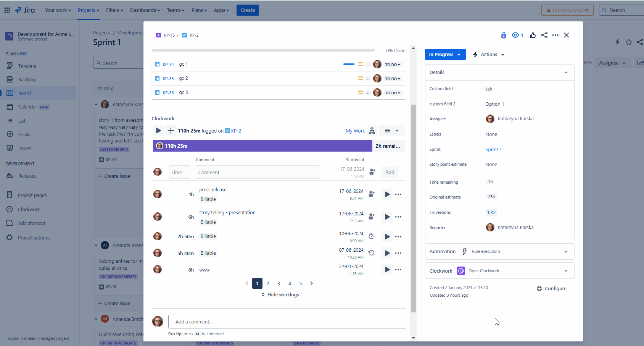This screenshot has height=346, width=644.
Task: Click the My Work link
Action: (x=355, y=131)
